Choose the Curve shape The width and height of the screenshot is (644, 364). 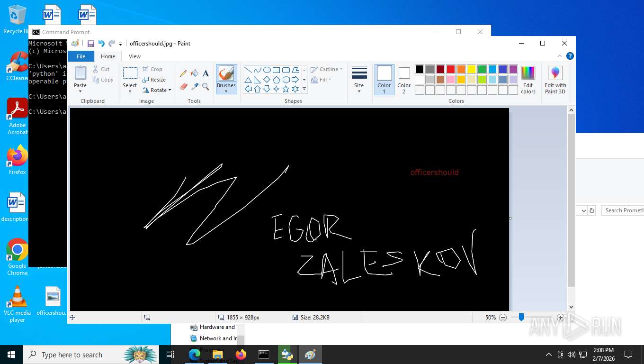click(257, 70)
